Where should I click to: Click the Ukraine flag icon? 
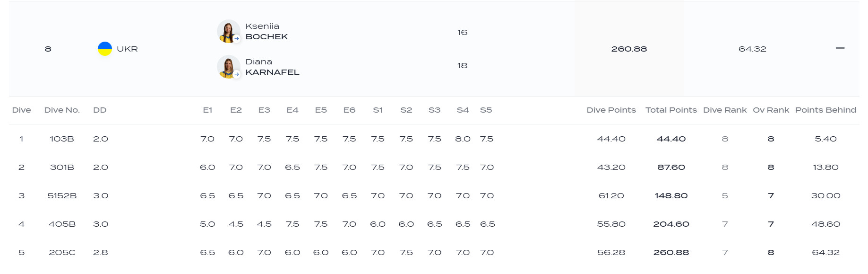pyautogui.click(x=105, y=49)
